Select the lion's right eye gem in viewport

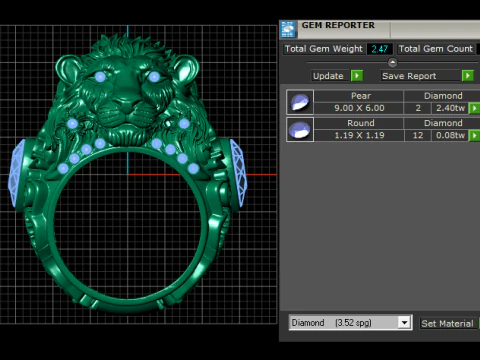pos(154,77)
